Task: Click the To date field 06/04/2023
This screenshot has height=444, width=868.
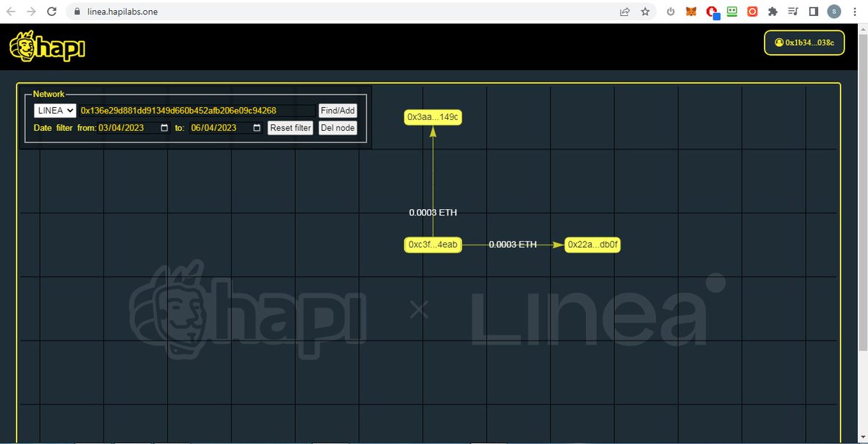Action: [x=226, y=128]
